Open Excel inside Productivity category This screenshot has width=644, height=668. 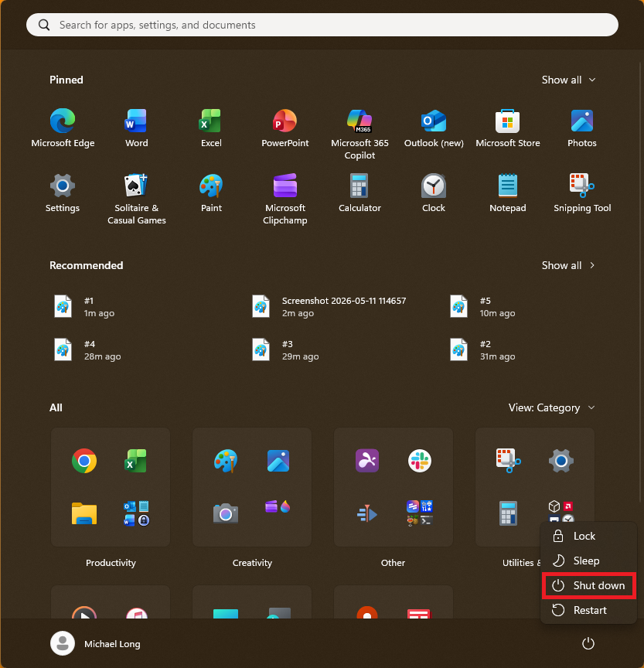pos(136,461)
